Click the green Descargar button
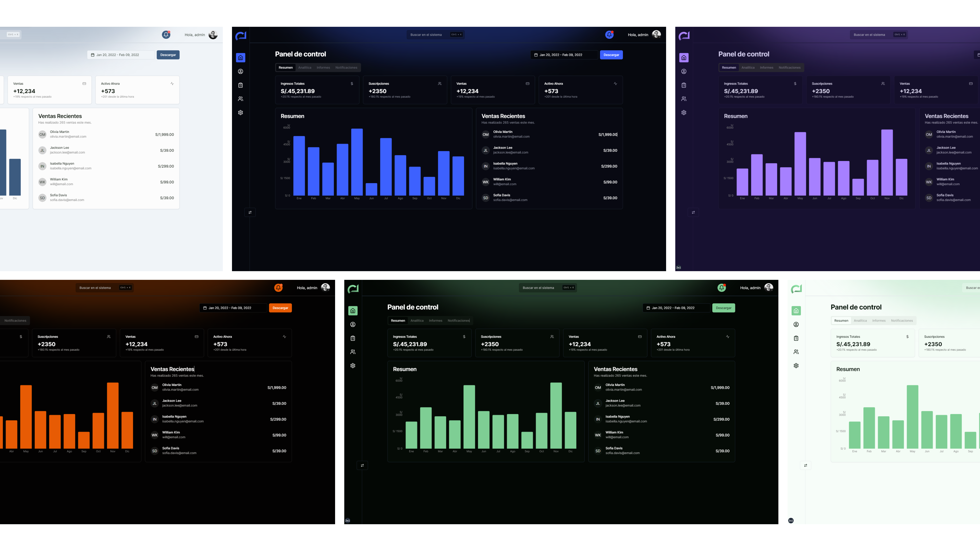 coord(723,308)
